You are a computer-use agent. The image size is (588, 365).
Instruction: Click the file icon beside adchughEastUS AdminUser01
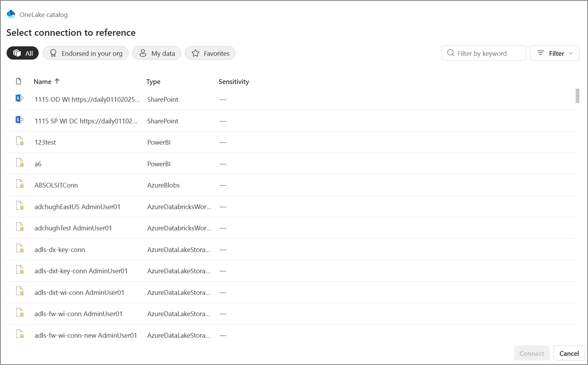(20, 206)
